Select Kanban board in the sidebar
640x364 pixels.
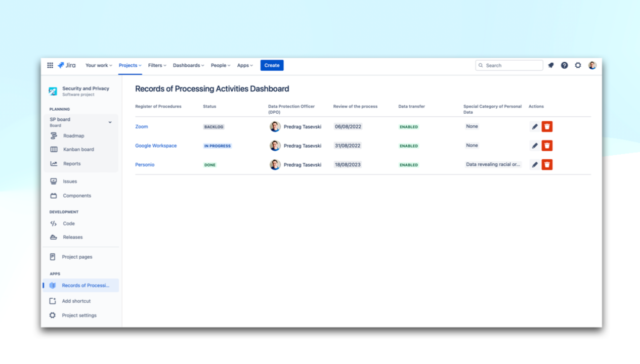coord(78,150)
